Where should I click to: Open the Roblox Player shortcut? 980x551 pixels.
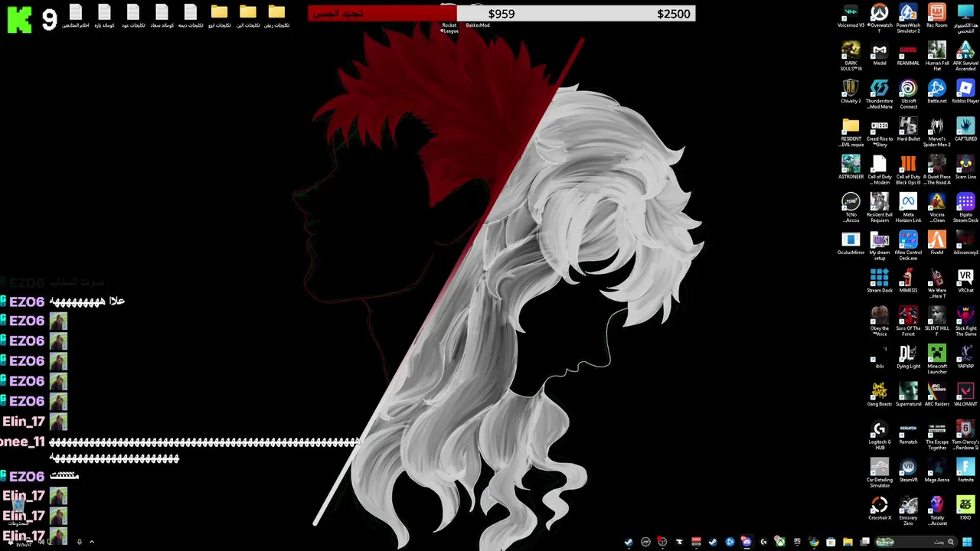point(965,92)
